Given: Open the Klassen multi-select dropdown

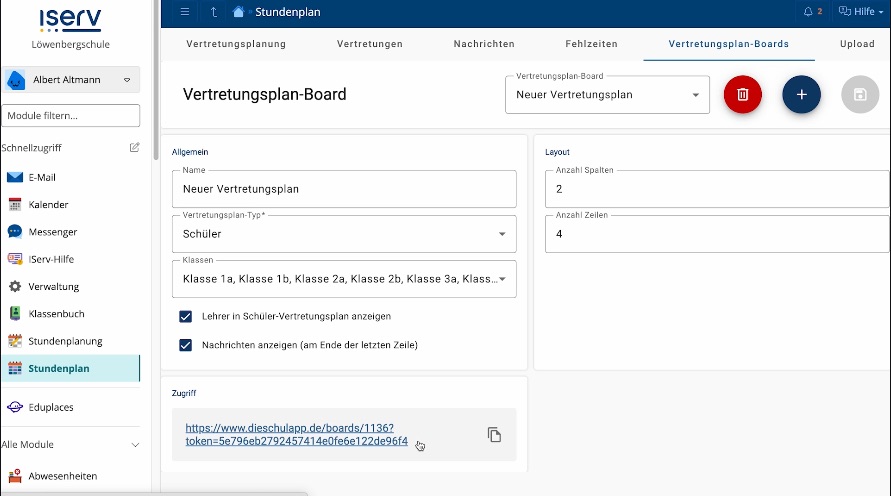Looking at the screenshot, I should 344,279.
